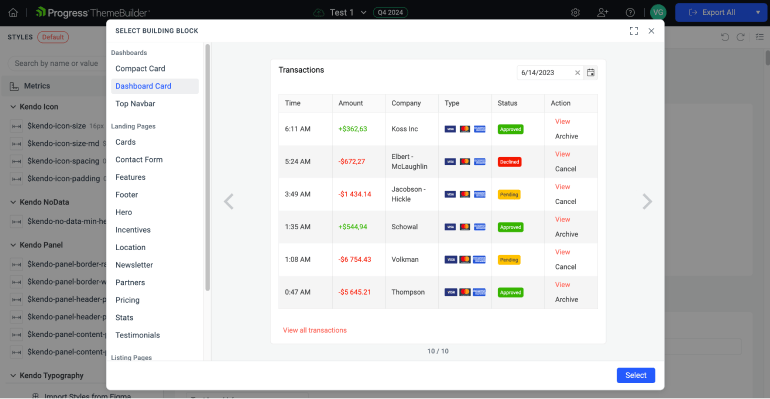Open the calendar picker icon for date
The image size is (770, 399).
click(591, 73)
